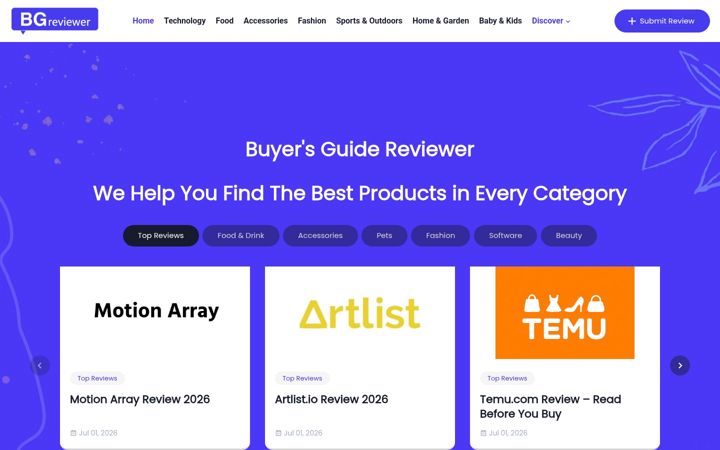Open the Home & Garden menu item
720x450 pixels.
click(440, 21)
